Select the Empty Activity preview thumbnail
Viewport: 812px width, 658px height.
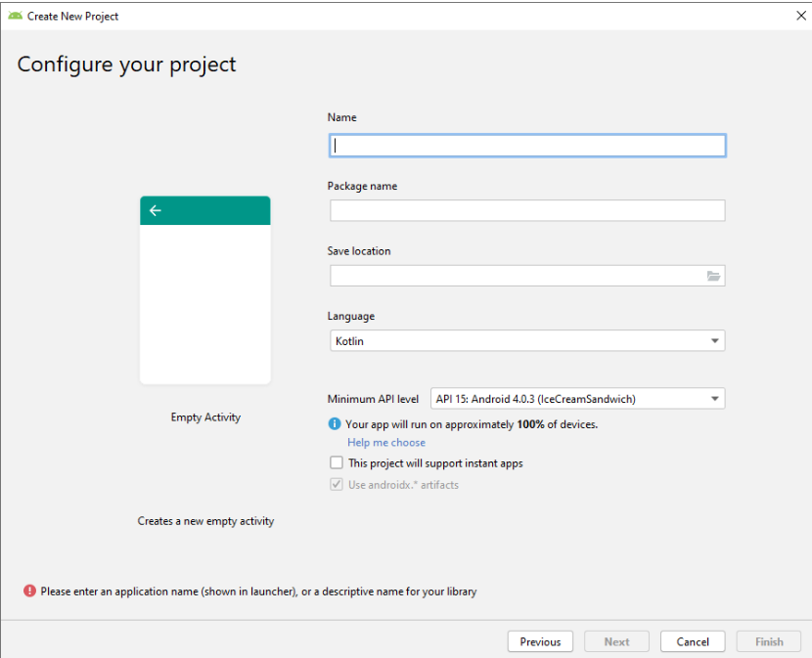click(205, 290)
